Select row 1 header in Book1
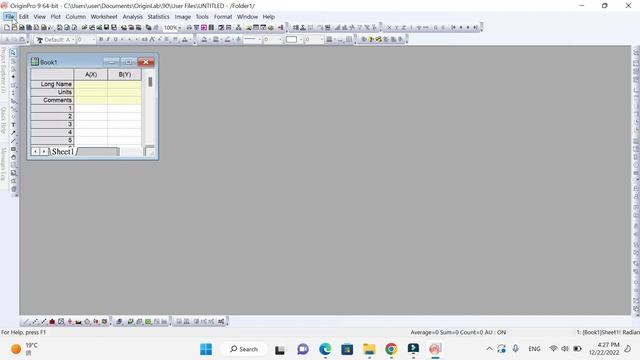This screenshot has width=640, height=360. tap(52, 108)
